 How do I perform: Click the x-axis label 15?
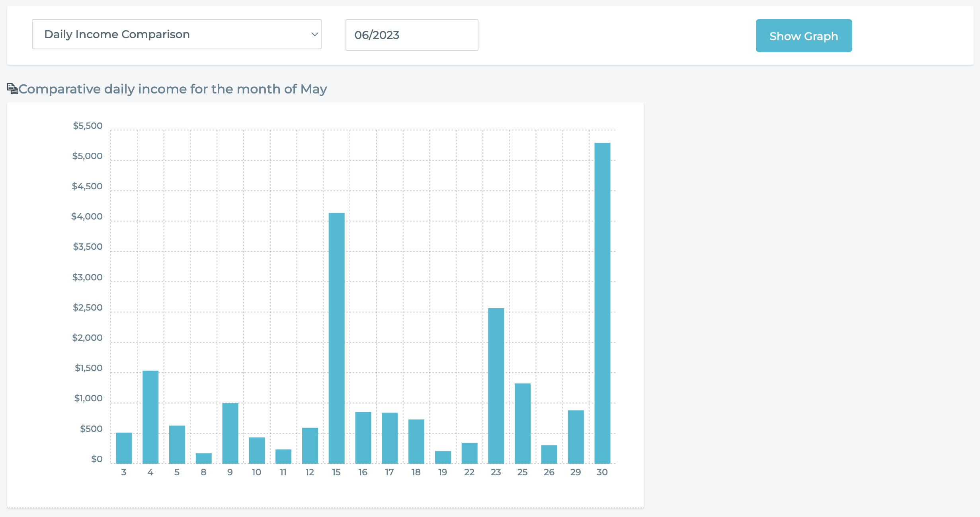coord(336,472)
